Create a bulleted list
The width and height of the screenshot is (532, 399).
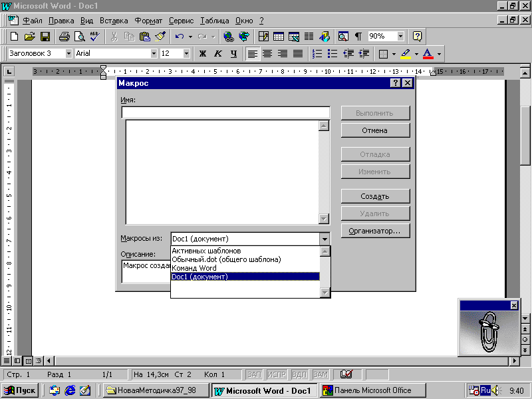click(332, 54)
